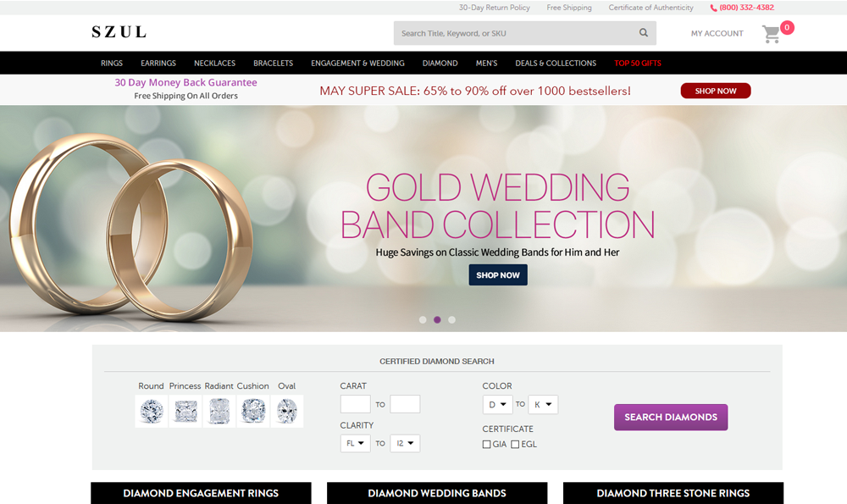Click the search magnifier icon

tap(644, 33)
